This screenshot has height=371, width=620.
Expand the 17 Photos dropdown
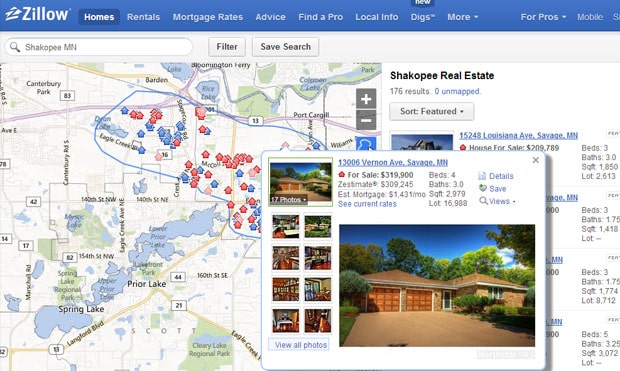click(x=289, y=200)
